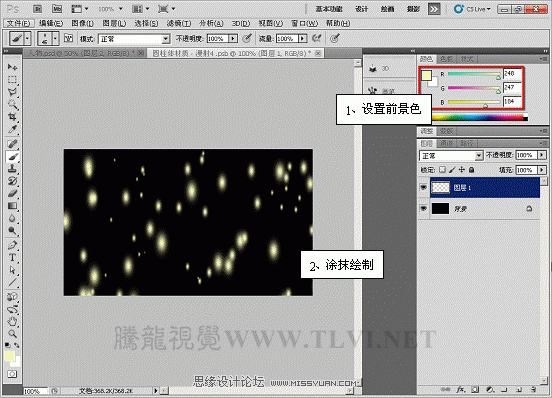The image size is (552, 398).
Task: Switch to the 色板 swatches tab
Action: tap(446, 59)
